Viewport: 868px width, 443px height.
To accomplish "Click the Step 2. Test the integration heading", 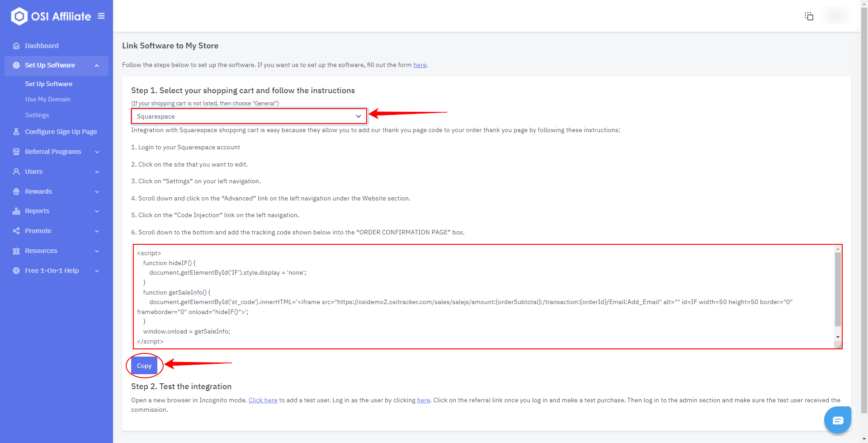I will point(181,386).
